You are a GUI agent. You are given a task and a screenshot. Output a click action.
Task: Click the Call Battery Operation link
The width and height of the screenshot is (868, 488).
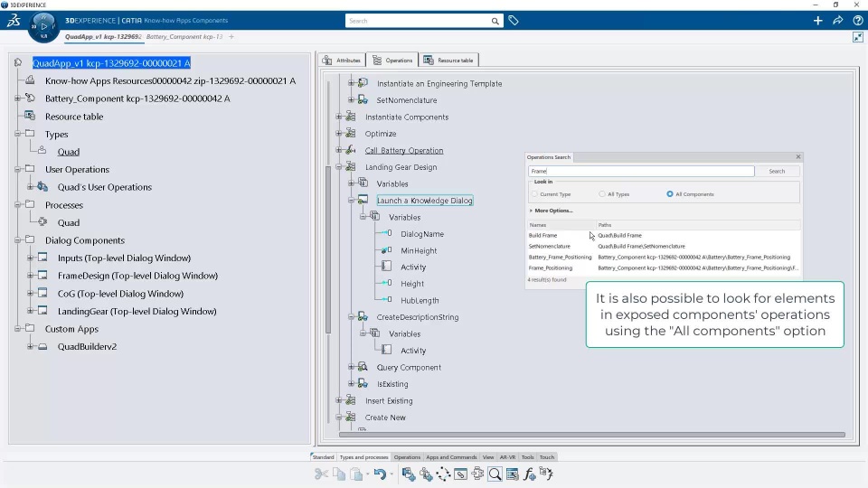point(404,151)
